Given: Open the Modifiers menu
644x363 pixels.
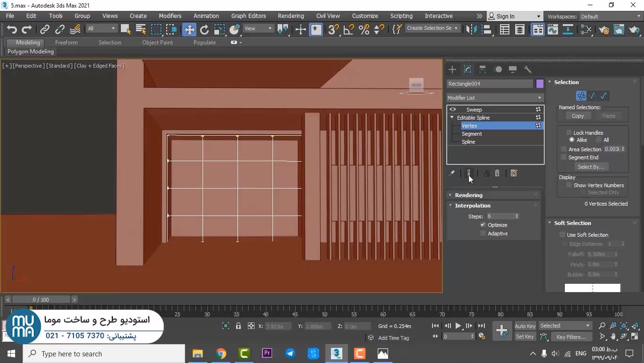Looking at the screenshot, I should (x=170, y=16).
